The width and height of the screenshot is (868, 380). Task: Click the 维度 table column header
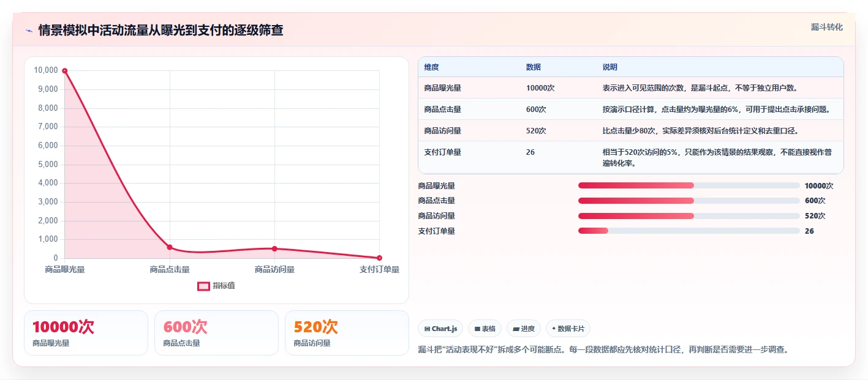pyautogui.click(x=432, y=67)
